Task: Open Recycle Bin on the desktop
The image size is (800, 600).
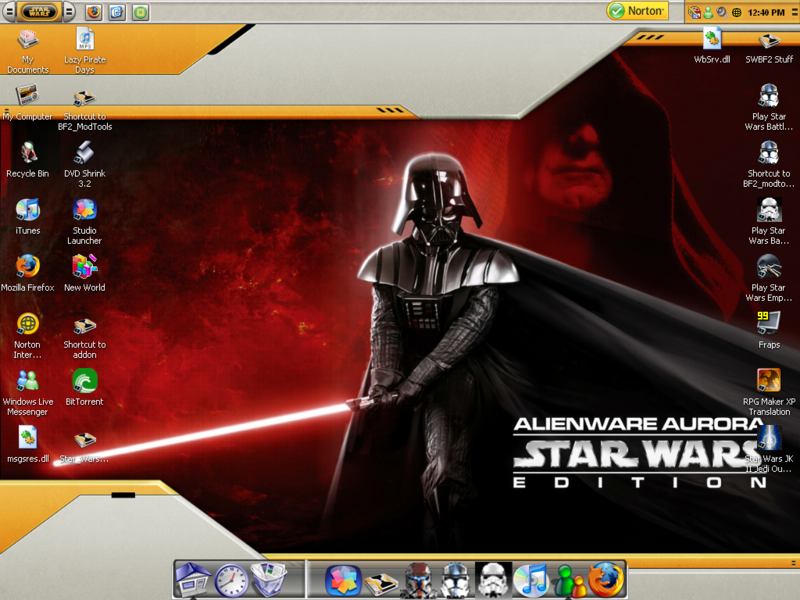Action: [x=28, y=160]
